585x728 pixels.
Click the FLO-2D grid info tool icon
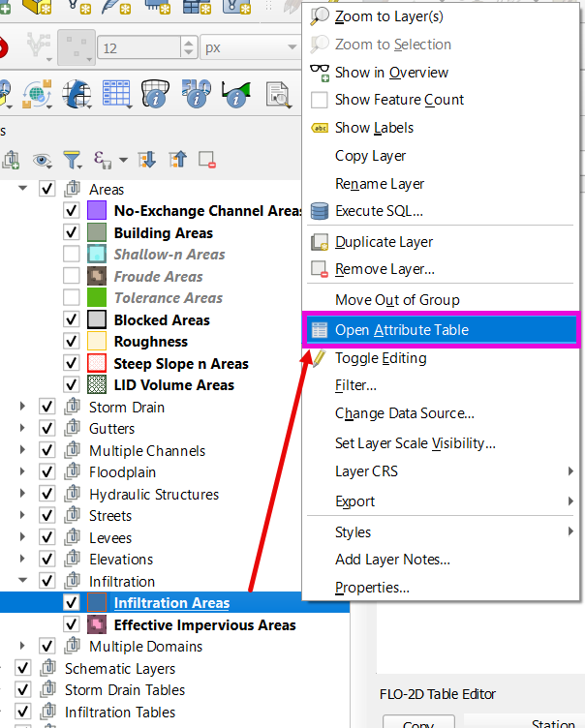coord(154,94)
